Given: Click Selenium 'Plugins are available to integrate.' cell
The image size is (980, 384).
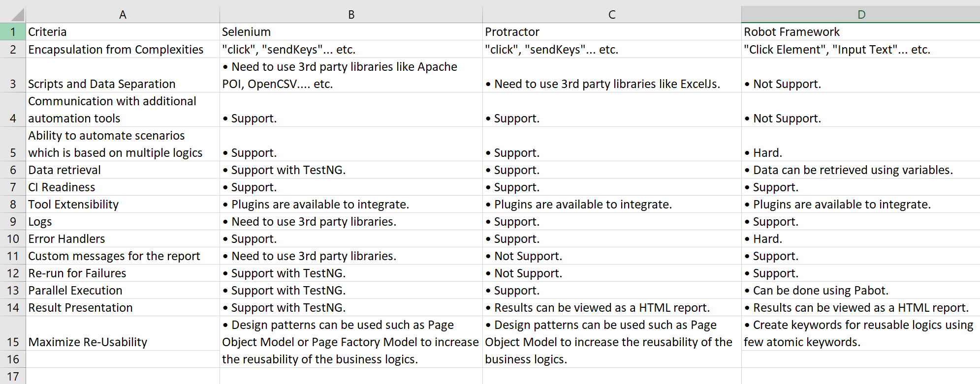Looking at the screenshot, I should point(351,204).
